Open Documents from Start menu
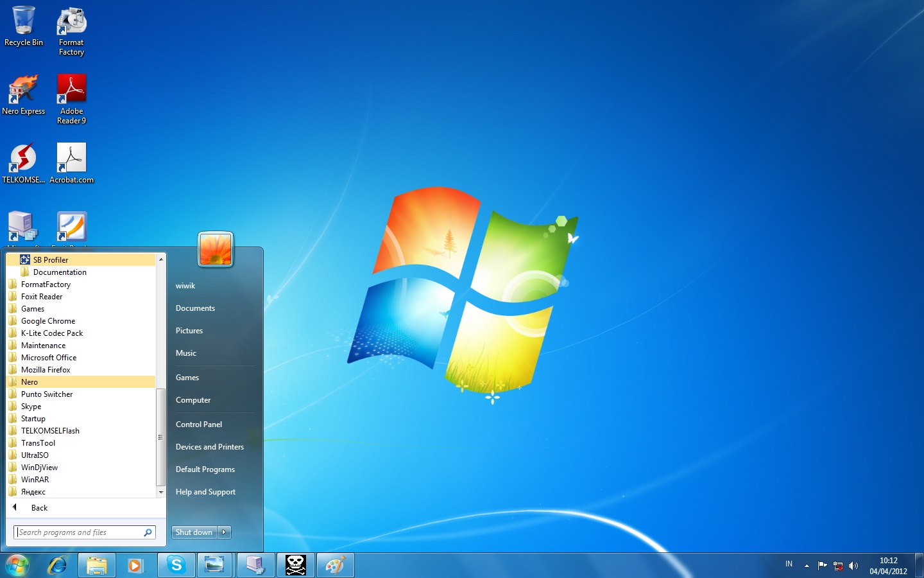The image size is (924, 578). [x=195, y=308]
